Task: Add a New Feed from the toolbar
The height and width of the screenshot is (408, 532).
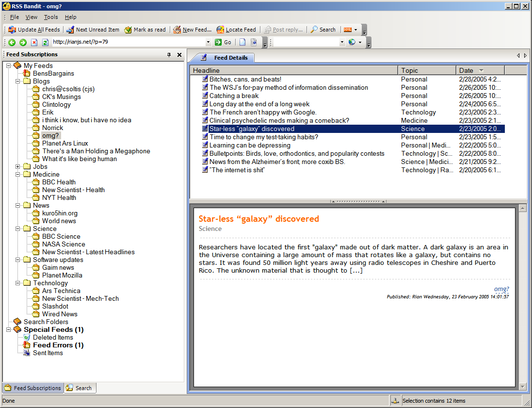Action: (192, 30)
